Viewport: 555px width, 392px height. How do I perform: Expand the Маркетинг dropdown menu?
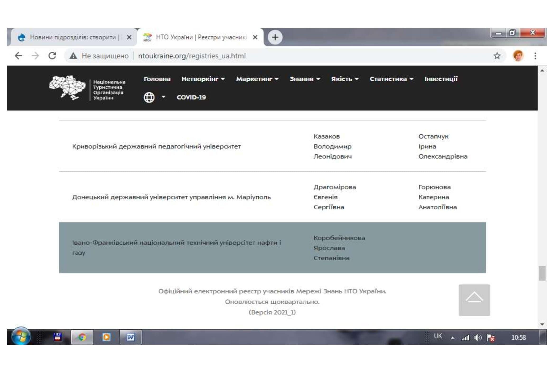257,79
